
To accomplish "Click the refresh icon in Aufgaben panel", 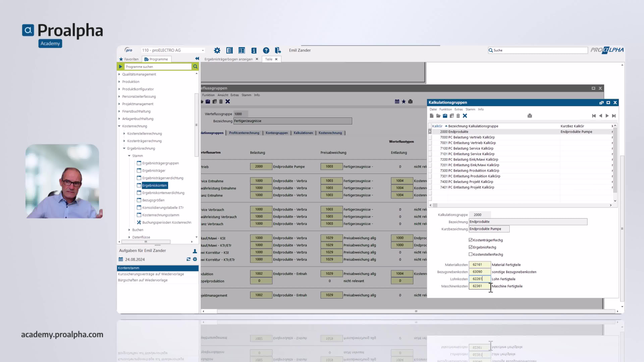I will click(x=188, y=259).
